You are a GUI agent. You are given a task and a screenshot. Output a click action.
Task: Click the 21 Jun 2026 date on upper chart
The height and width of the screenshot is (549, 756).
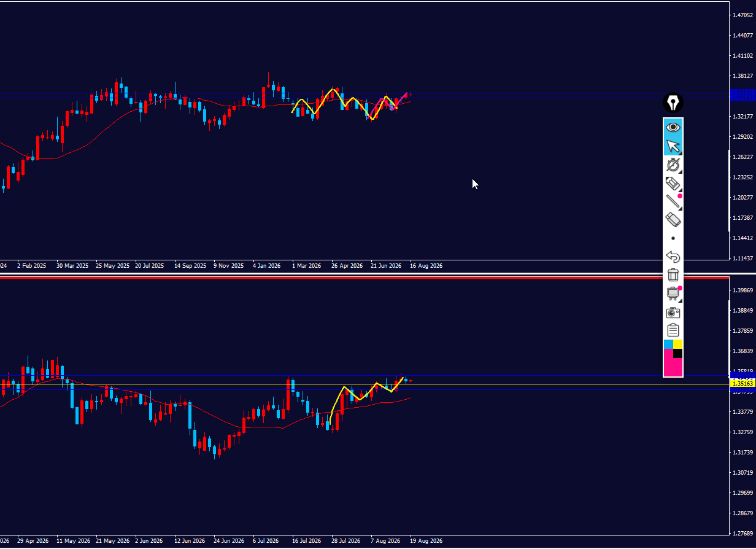point(386,266)
